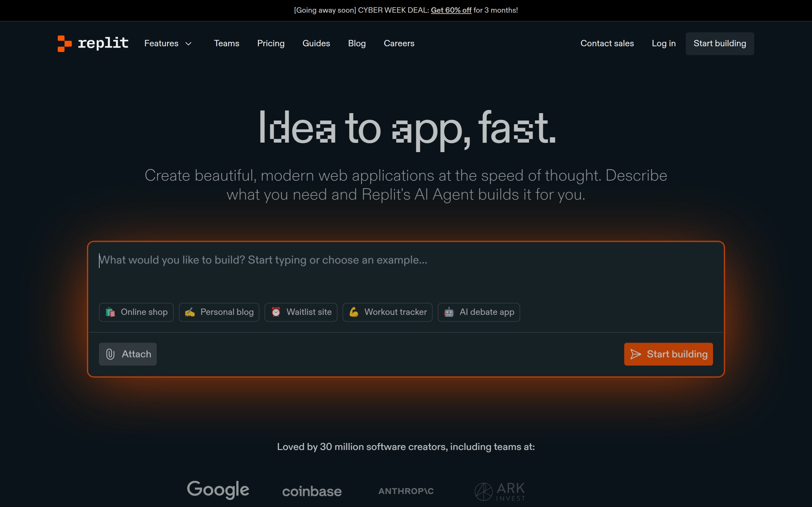Visit the Blog link
The width and height of the screenshot is (812, 507).
click(357, 44)
